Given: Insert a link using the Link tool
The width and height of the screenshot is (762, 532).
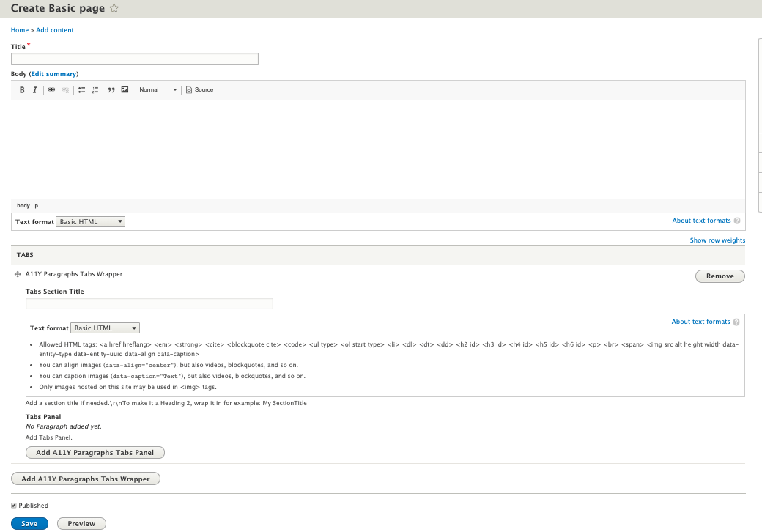Looking at the screenshot, I should 51,89.
